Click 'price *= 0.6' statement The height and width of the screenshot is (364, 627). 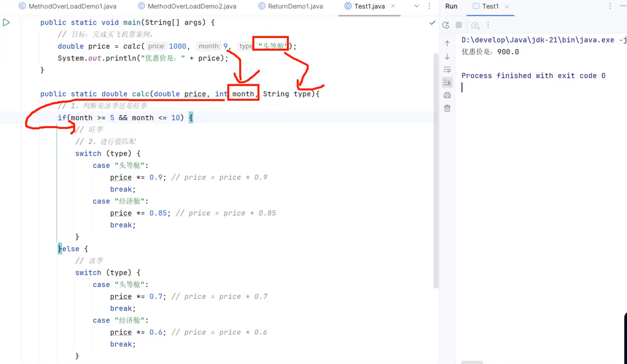click(138, 332)
